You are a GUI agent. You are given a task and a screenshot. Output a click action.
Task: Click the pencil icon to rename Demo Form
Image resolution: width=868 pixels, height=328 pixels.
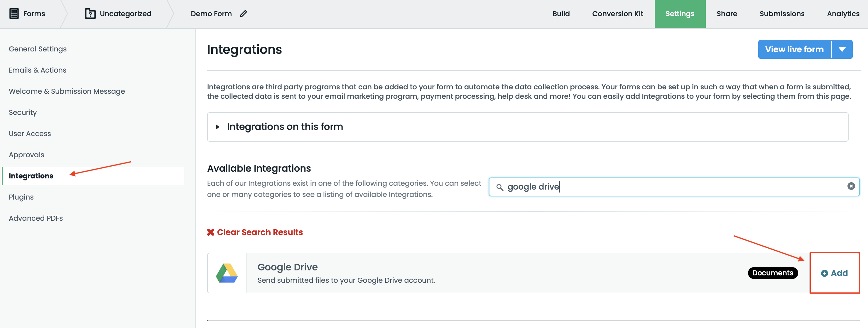click(243, 14)
